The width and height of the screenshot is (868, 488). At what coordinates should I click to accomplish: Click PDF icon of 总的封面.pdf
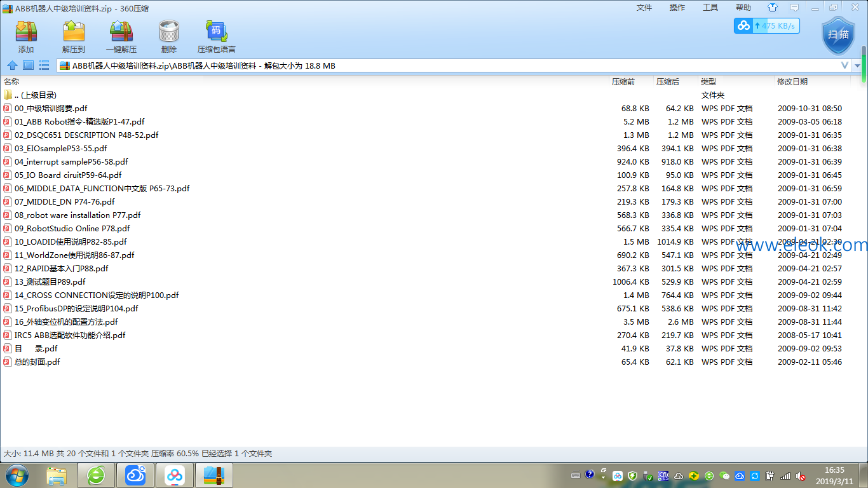coord(8,362)
